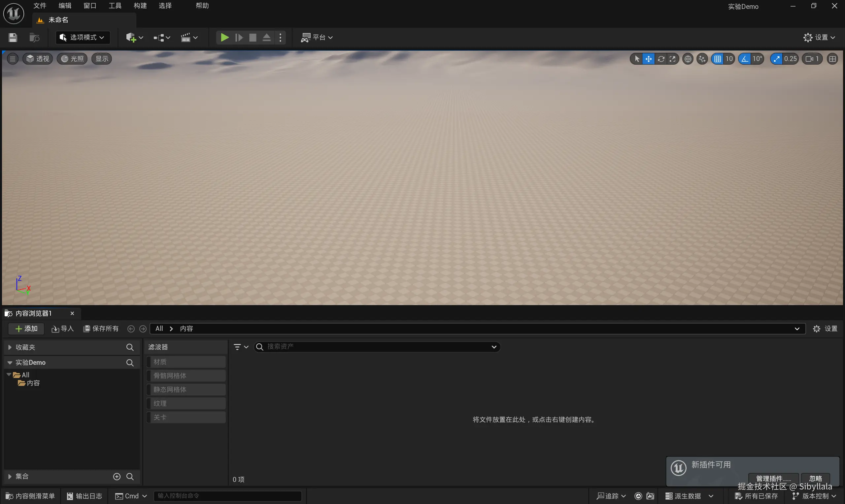The width and height of the screenshot is (845, 504).
Task: Open the 工具 menu
Action: pyautogui.click(x=115, y=6)
